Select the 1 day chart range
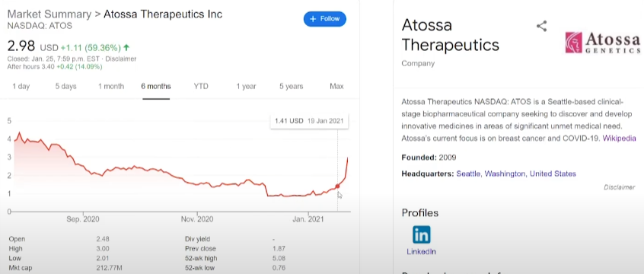The height and width of the screenshot is (274, 644). pos(21,86)
